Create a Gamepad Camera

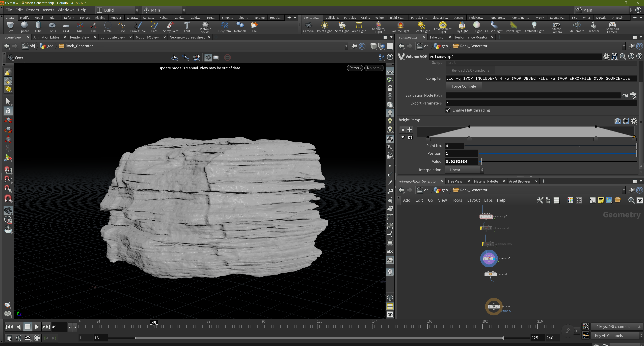[612, 27]
